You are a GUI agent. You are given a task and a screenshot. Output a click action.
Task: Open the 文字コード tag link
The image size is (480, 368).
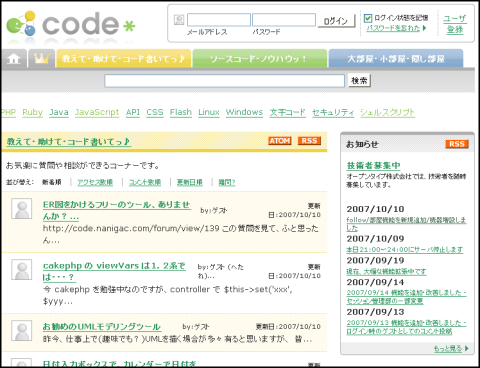pos(288,112)
